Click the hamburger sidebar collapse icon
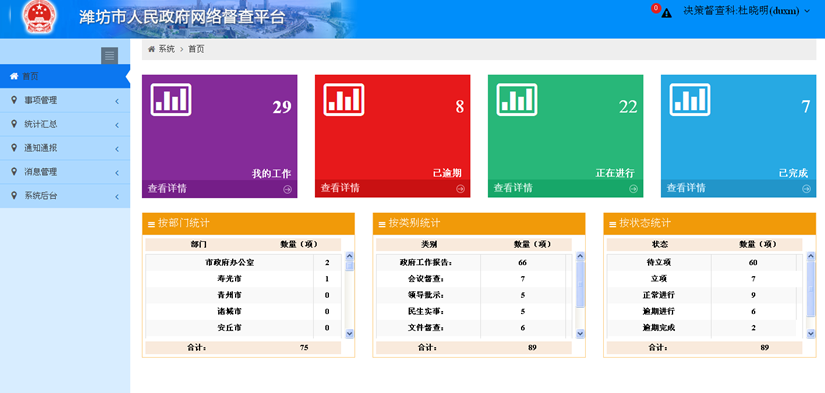 coord(109,56)
